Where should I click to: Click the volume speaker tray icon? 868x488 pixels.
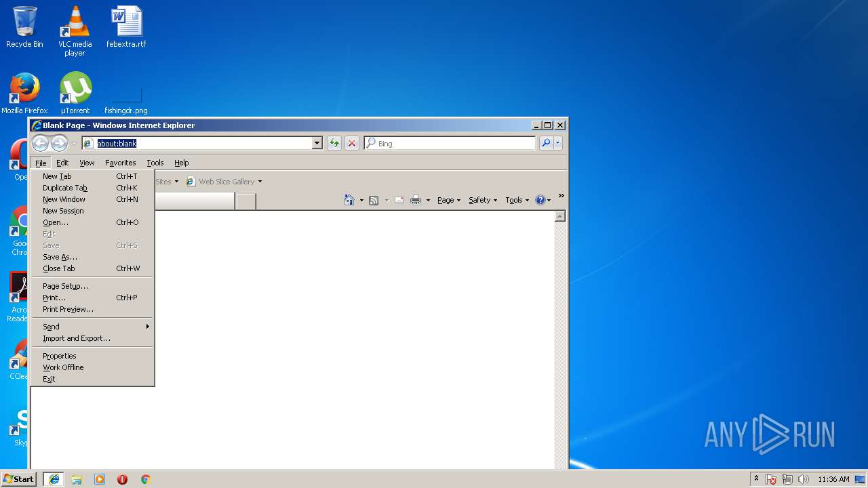(x=804, y=479)
